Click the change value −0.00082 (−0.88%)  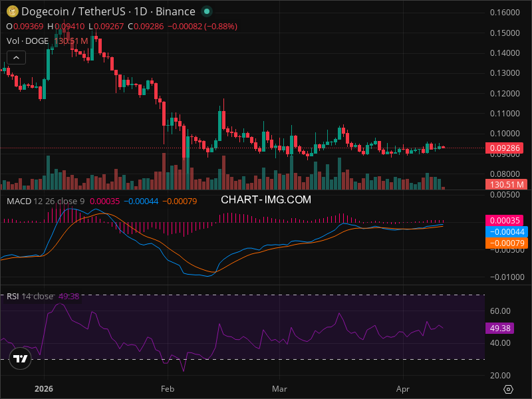203,27
